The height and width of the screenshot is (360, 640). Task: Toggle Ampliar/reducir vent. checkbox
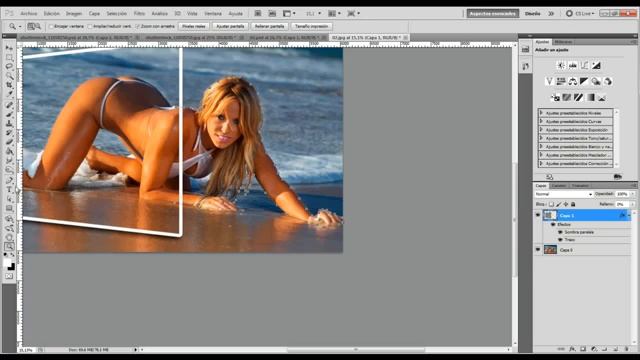click(90, 27)
